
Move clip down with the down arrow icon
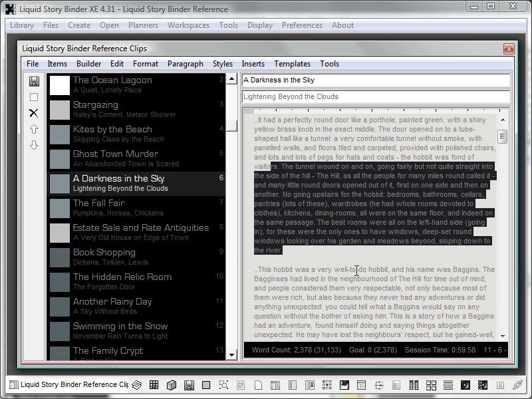coord(34,145)
